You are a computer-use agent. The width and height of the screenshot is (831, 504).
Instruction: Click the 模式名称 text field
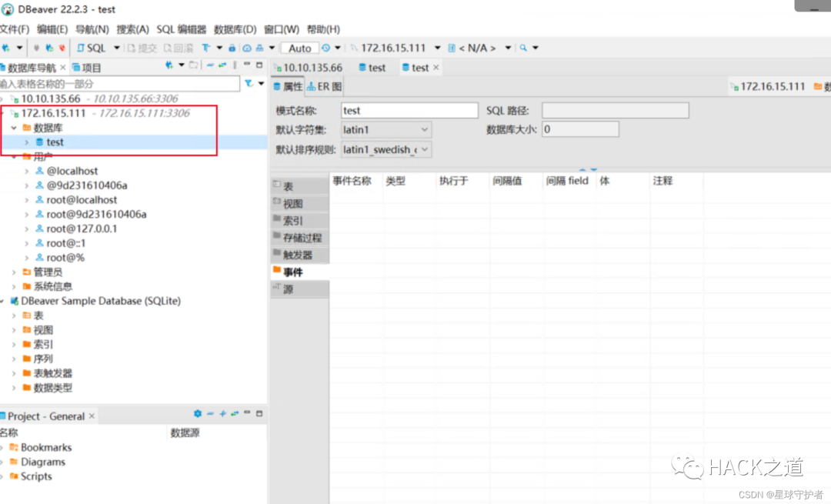(x=409, y=110)
